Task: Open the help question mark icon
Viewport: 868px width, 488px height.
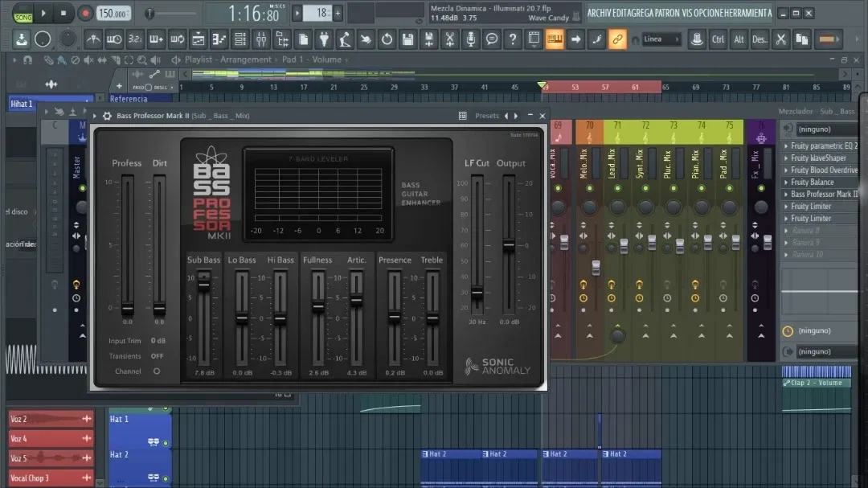Action: point(513,39)
